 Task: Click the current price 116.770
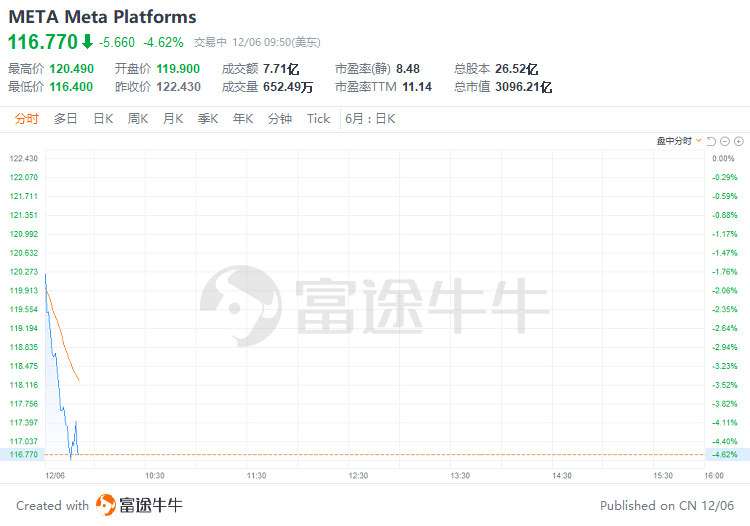coord(43,42)
